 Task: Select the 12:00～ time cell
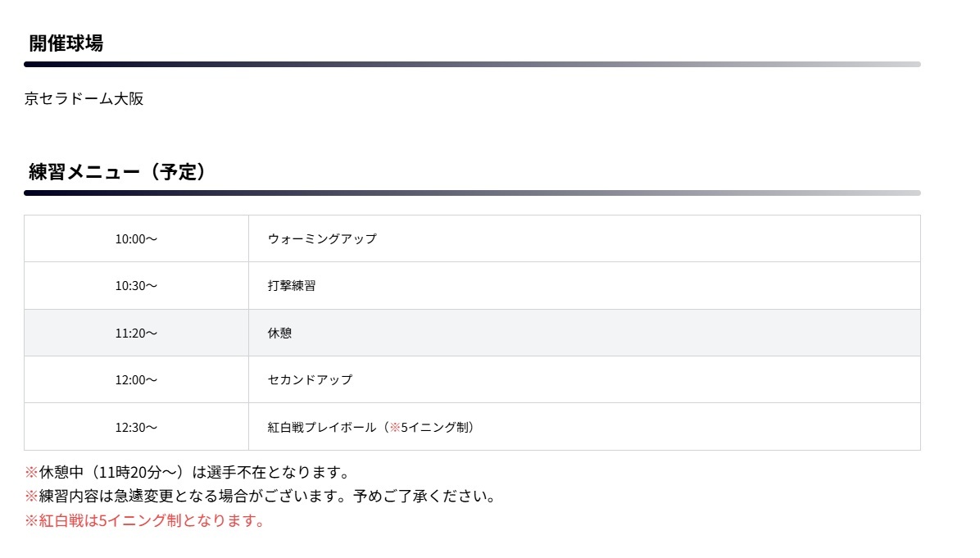pos(136,380)
